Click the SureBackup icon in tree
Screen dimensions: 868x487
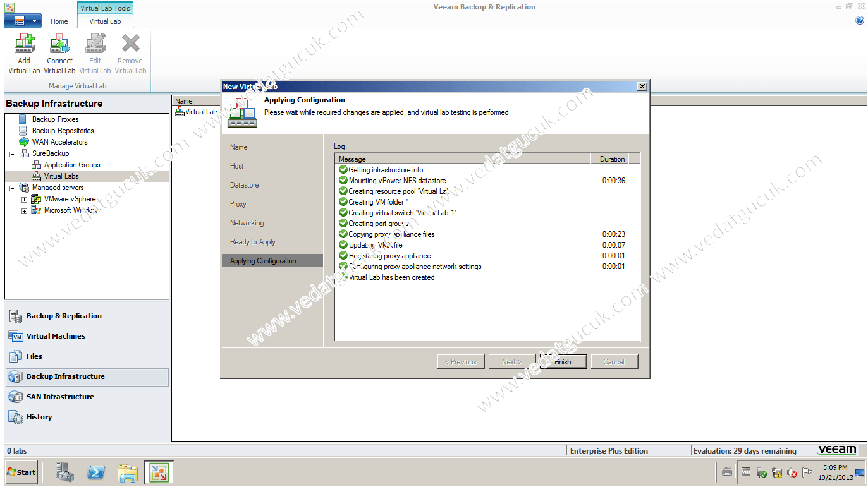click(x=24, y=153)
